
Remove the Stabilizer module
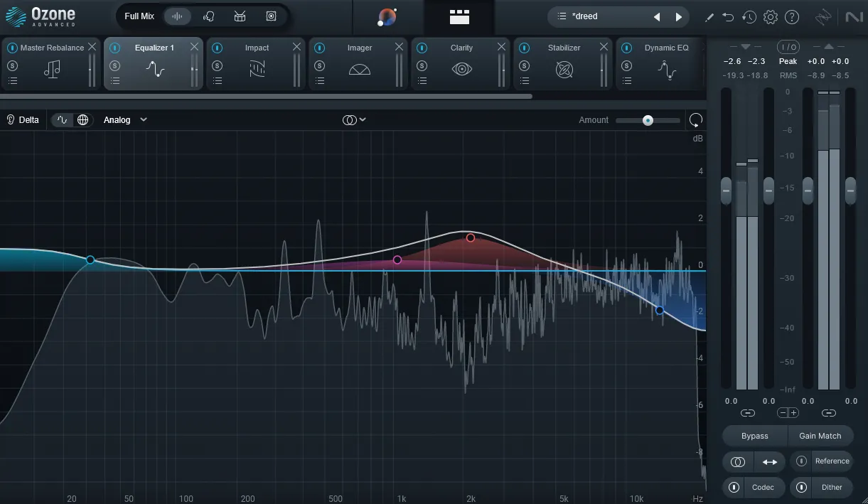point(604,47)
